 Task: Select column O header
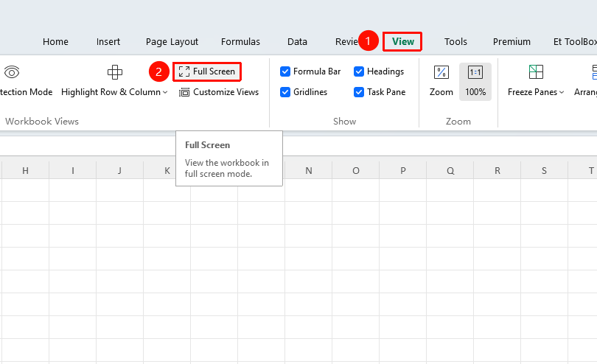click(355, 170)
